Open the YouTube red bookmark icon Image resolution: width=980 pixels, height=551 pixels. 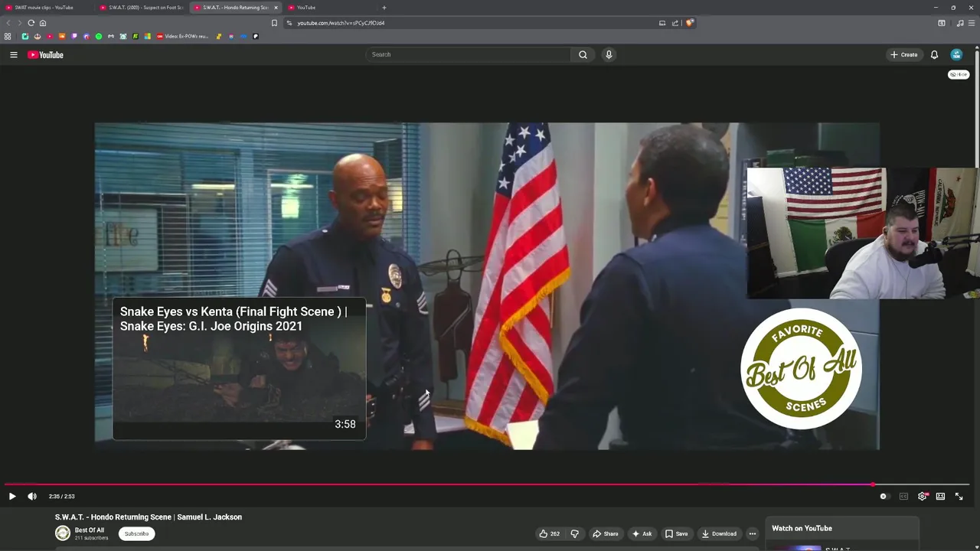pos(50,36)
